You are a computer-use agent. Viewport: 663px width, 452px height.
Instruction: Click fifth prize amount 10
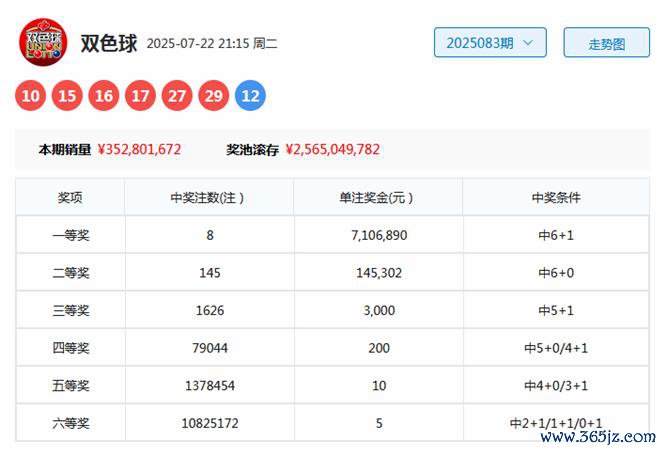coord(379,386)
